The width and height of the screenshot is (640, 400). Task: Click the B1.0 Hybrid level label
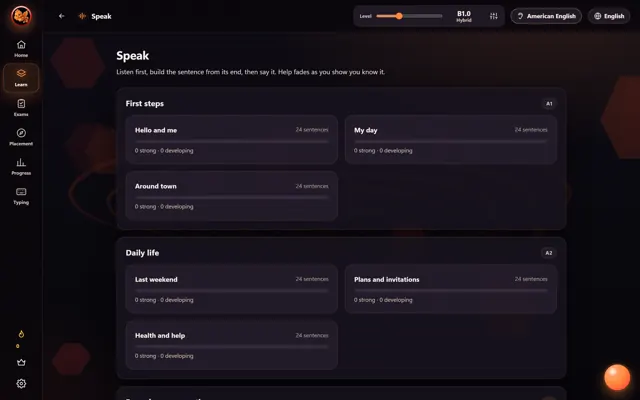(x=464, y=16)
